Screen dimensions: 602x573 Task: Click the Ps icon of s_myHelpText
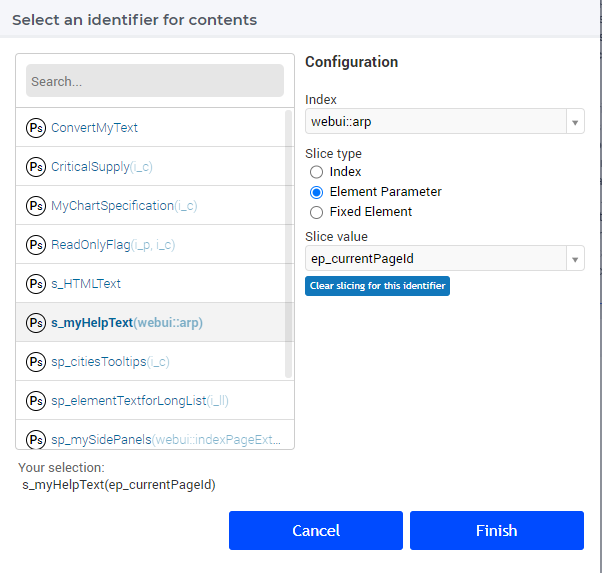coord(36,323)
